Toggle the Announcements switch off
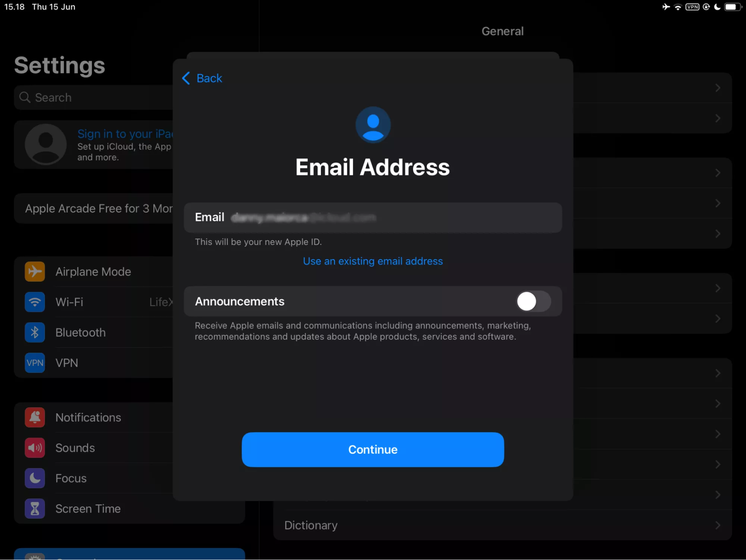Screen dimensions: 746x560 532,301
